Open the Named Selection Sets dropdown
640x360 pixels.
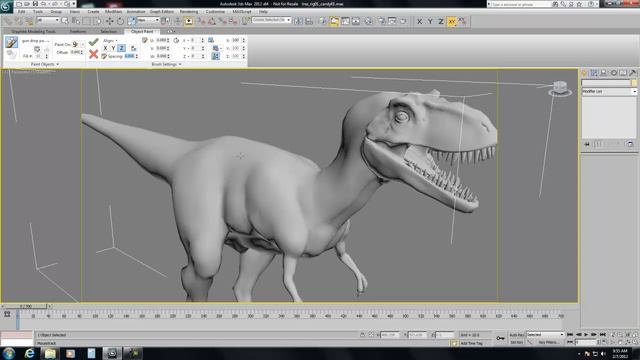click(x=271, y=20)
